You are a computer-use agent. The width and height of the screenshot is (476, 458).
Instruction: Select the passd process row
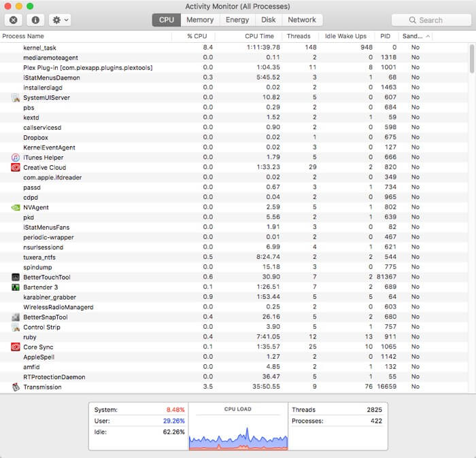pos(234,188)
